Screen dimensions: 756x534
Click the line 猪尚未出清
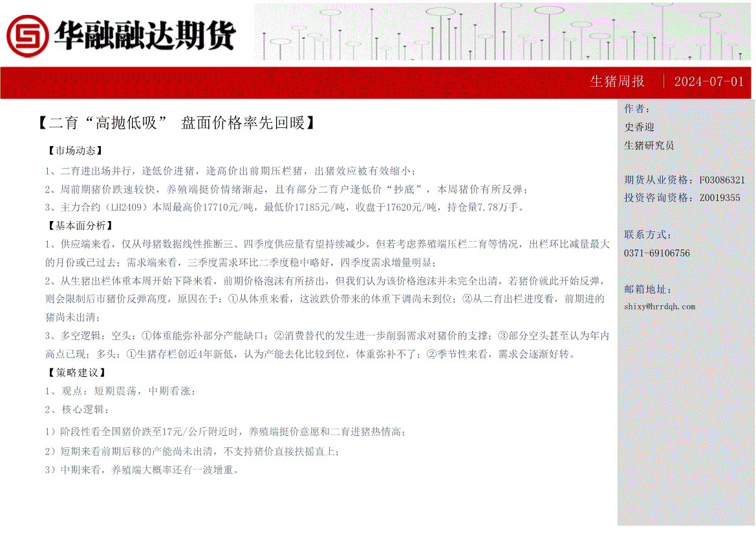click(73, 317)
